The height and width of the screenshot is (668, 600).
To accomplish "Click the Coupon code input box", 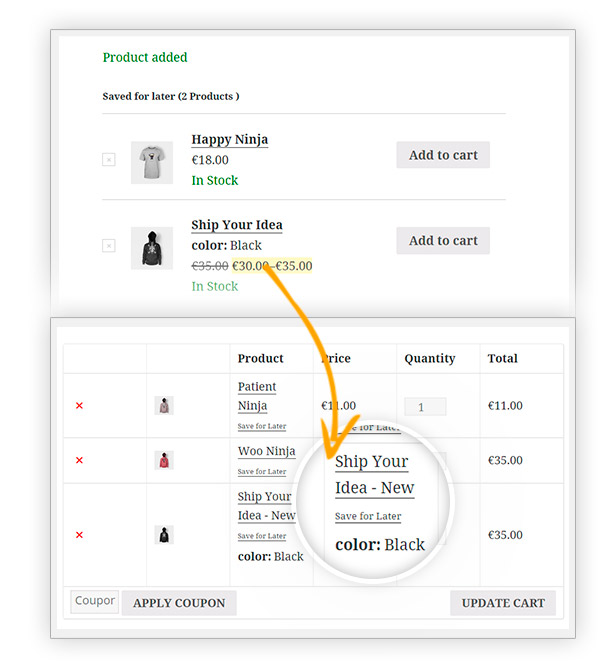I will 95,601.
